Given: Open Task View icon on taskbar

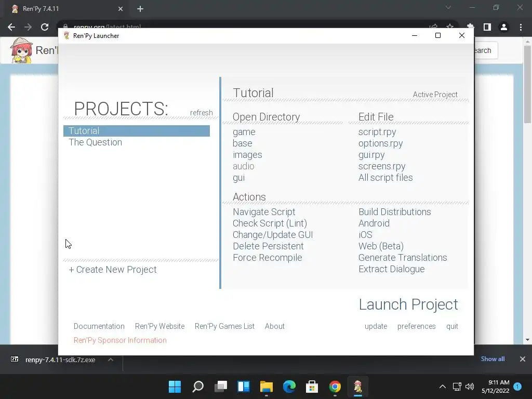Looking at the screenshot, I should tap(220, 387).
